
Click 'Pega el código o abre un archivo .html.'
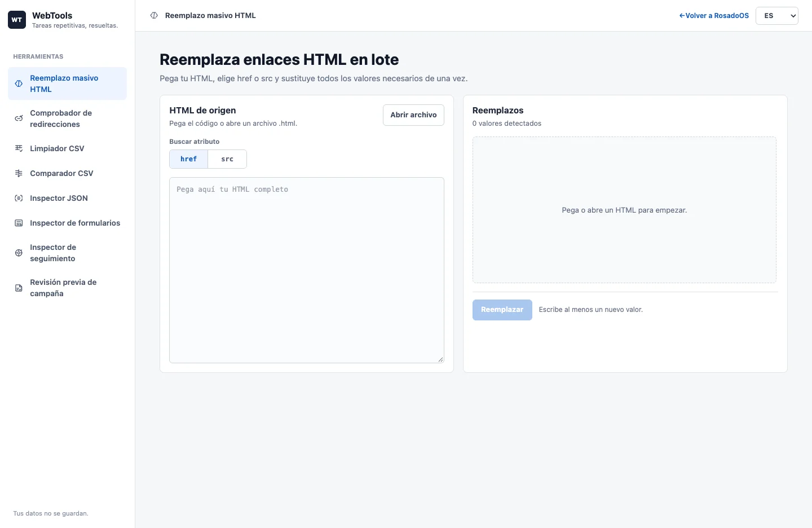point(233,124)
